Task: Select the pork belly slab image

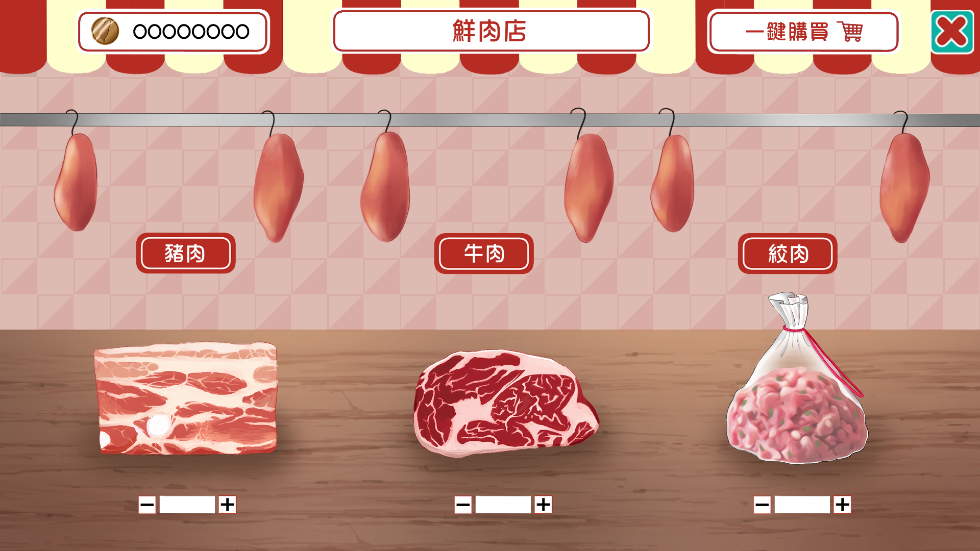Action: pyautogui.click(x=186, y=398)
